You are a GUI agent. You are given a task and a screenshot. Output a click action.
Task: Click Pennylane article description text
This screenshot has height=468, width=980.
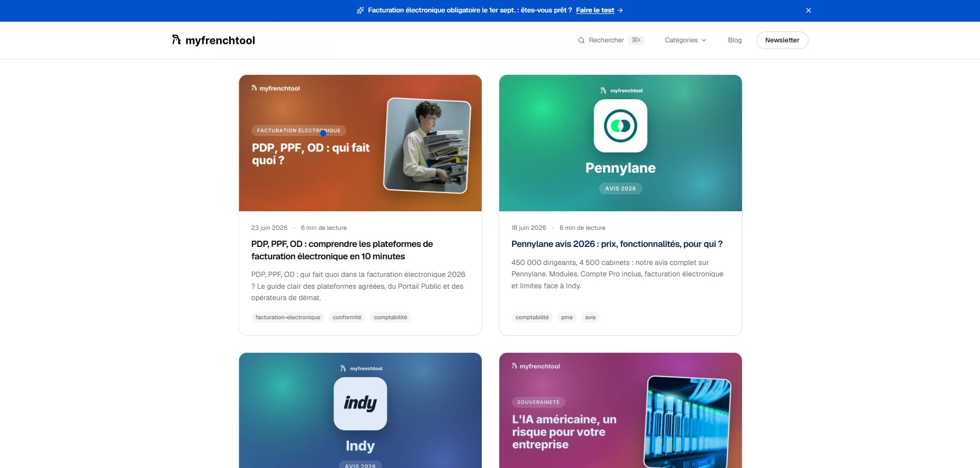[618, 274]
